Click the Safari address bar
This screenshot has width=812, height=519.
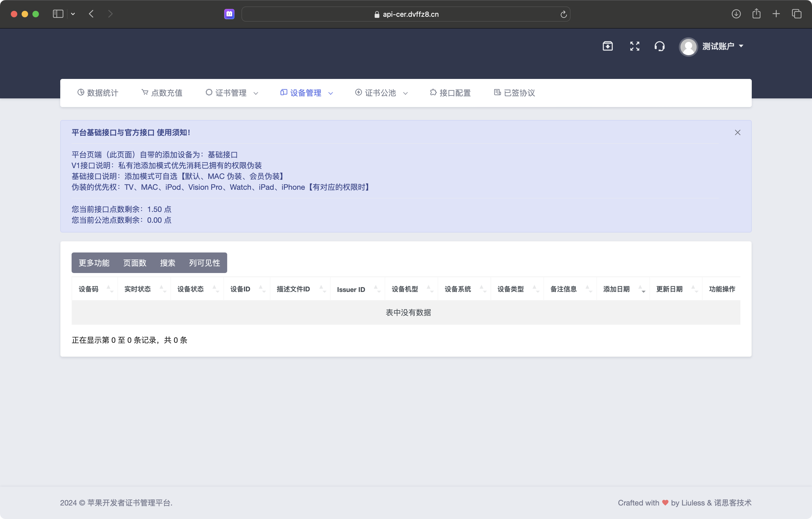(406, 14)
